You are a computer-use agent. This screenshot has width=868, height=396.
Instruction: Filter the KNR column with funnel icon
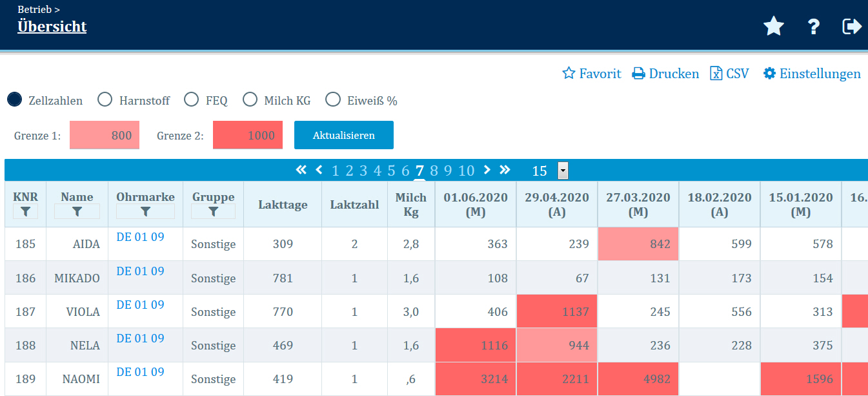pyautogui.click(x=25, y=211)
